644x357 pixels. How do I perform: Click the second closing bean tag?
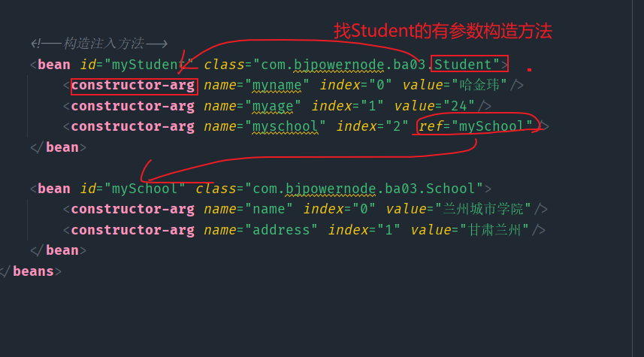(59, 250)
